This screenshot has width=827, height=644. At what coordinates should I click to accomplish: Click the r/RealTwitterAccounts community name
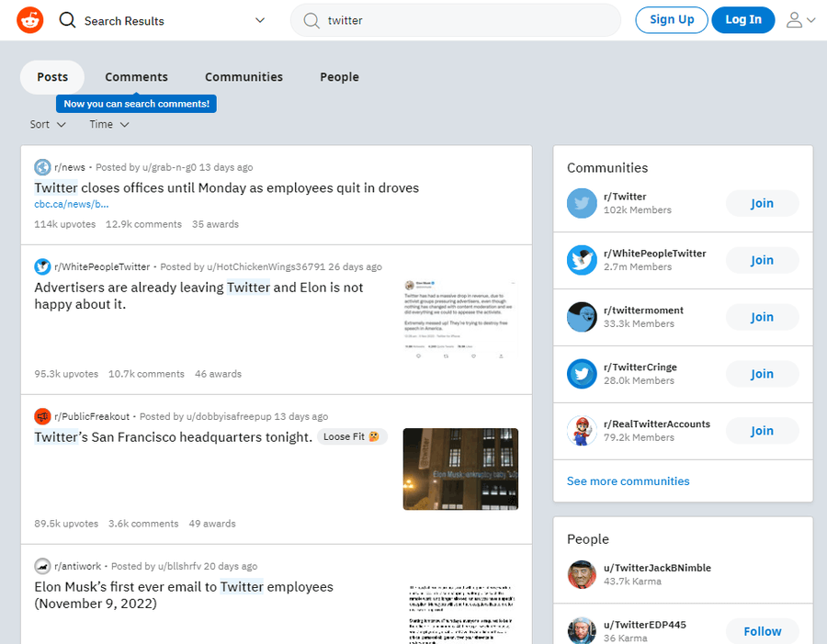point(657,424)
